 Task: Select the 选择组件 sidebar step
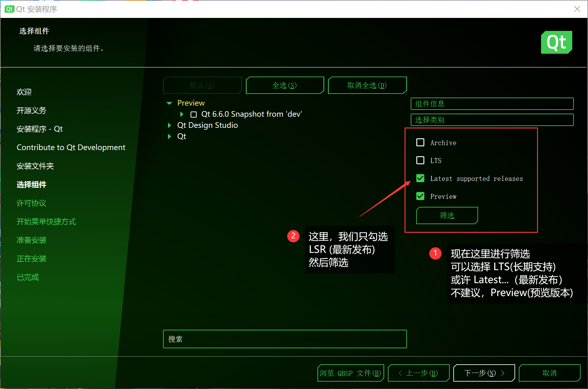click(x=31, y=184)
